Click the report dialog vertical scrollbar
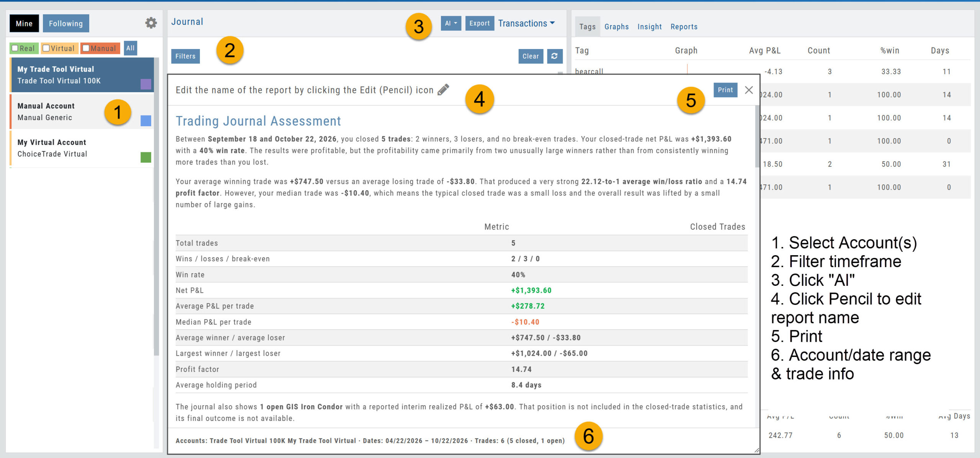This screenshot has width=980, height=458. coord(757,137)
